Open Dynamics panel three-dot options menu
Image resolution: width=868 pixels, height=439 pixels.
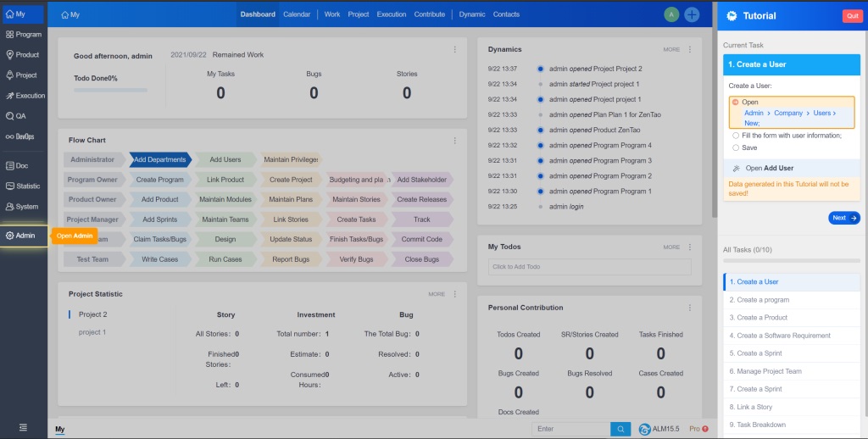[x=690, y=49]
